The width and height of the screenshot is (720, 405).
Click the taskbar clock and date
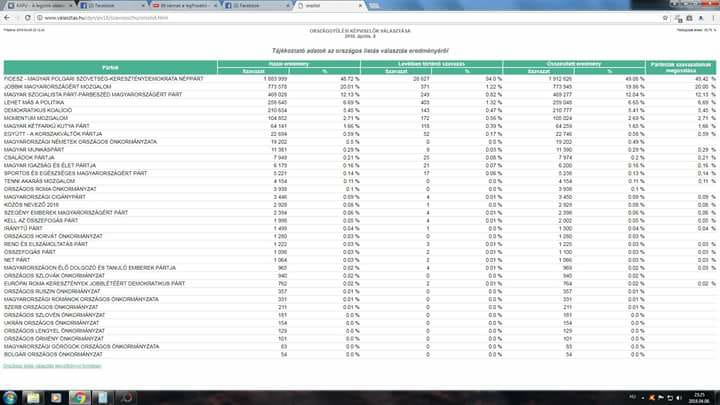[x=699, y=398]
